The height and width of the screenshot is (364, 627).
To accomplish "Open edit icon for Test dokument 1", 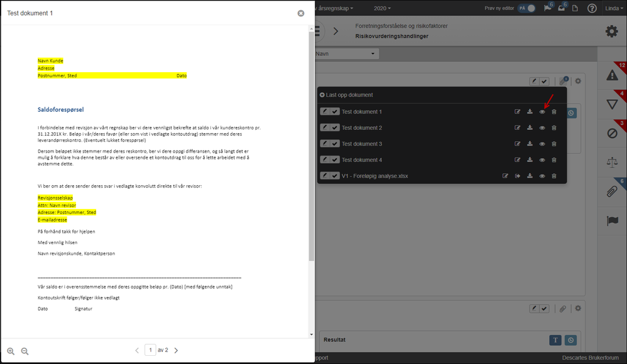I will point(518,112).
